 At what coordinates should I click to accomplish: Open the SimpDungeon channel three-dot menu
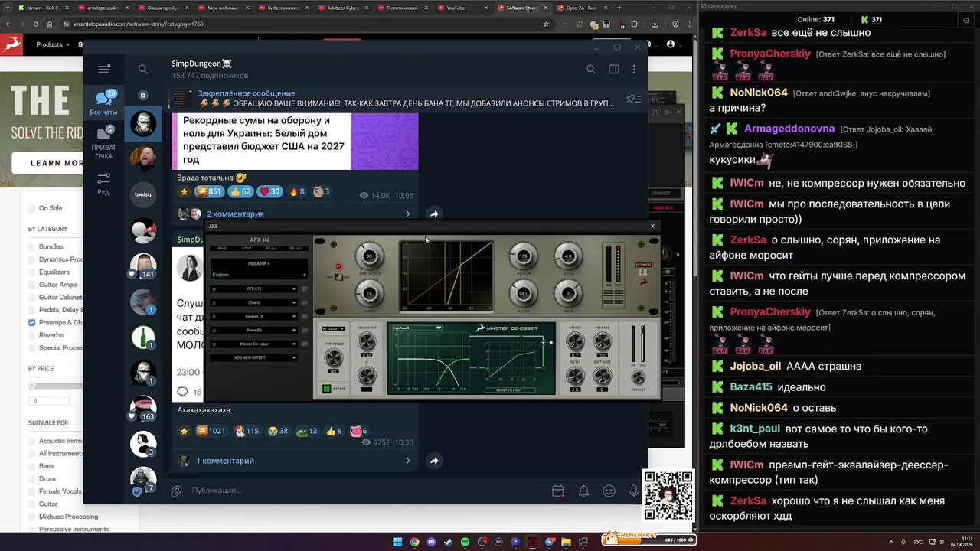pyautogui.click(x=634, y=69)
